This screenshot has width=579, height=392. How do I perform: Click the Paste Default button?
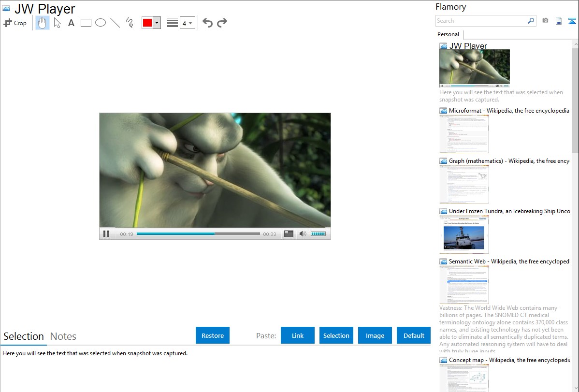(414, 335)
